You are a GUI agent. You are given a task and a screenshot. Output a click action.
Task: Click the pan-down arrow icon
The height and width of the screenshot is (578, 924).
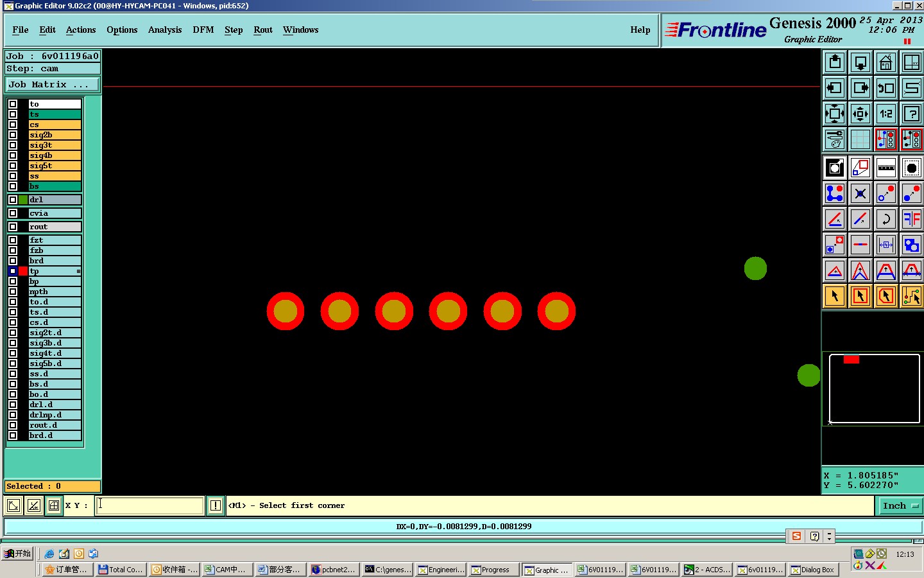[x=860, y=62]
